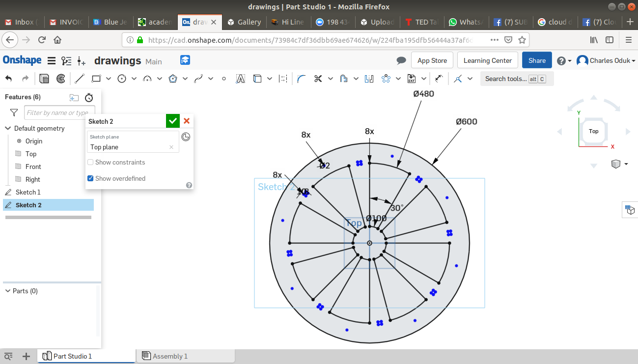Open the polygon tool dropdown arrow
The width and height of the screenshot is (638, 364).
click(185, 79)
